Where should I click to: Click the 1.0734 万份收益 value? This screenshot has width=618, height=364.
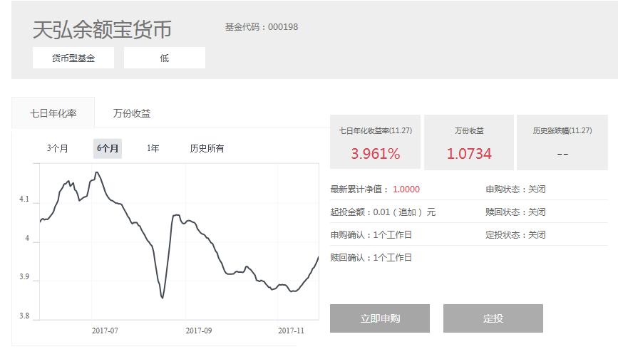[x=469, y=154]
